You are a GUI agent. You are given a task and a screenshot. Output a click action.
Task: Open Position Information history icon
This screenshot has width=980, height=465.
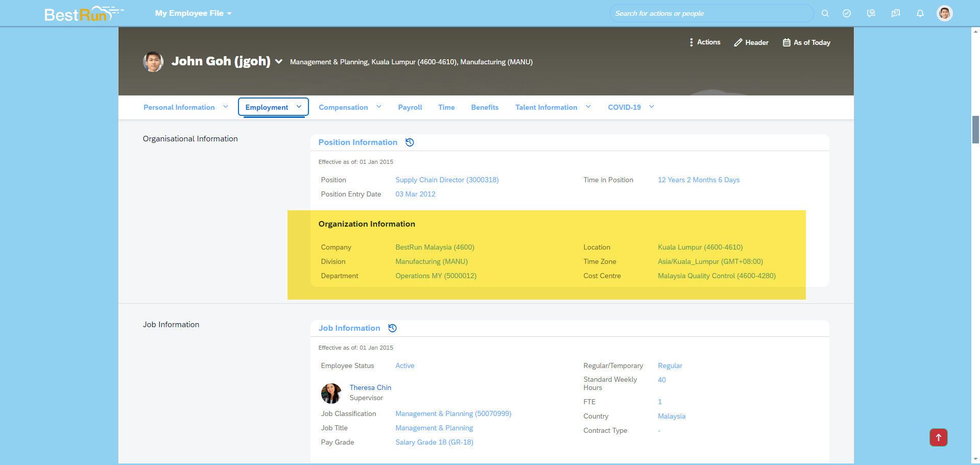(x=410, y=142)
